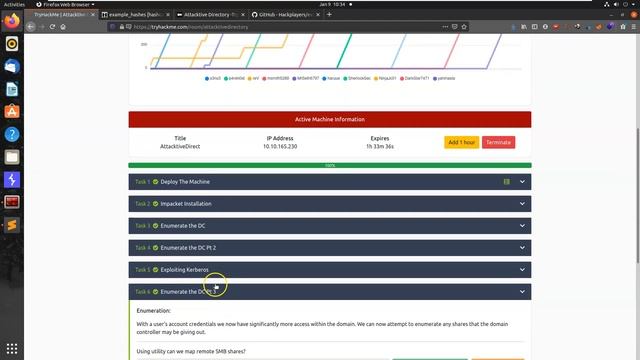This screenshot has width=640, height=360.
Task: Open the red screen app in dock
Action: pyautogui.click(x=12, y=202)
